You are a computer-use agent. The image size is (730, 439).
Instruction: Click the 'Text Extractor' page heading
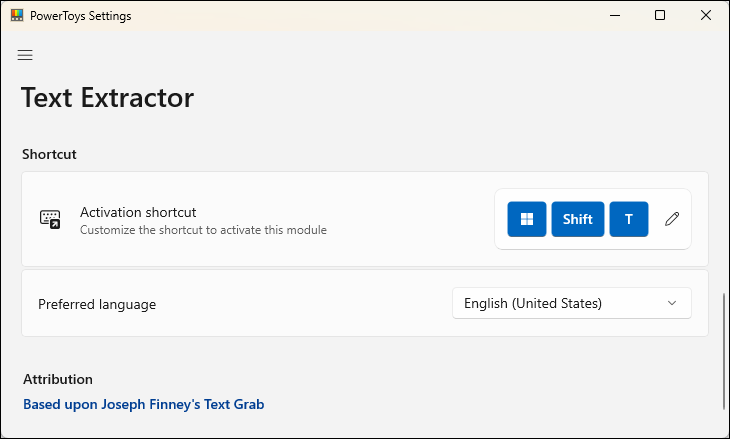108,97
